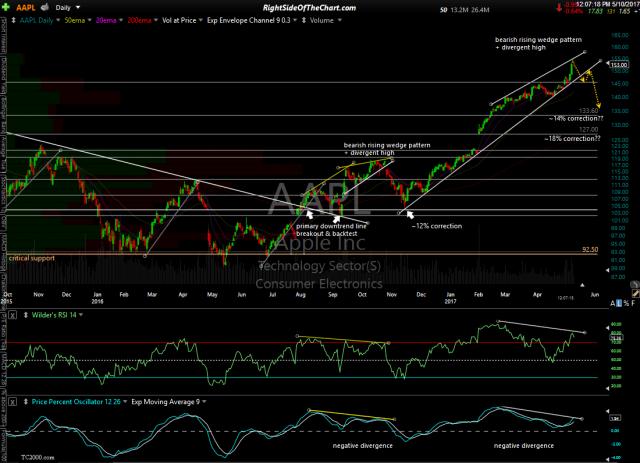Select the F scale toggle

click(x=633, y=303)
